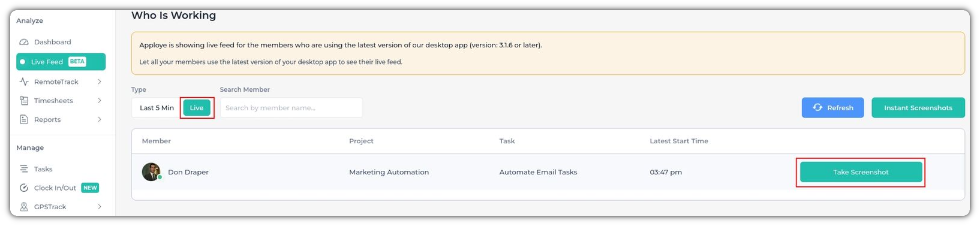The height and width of the screenshot is (226, 980).
Task: Open the Live Feed menu item
Action: point(61,62)
